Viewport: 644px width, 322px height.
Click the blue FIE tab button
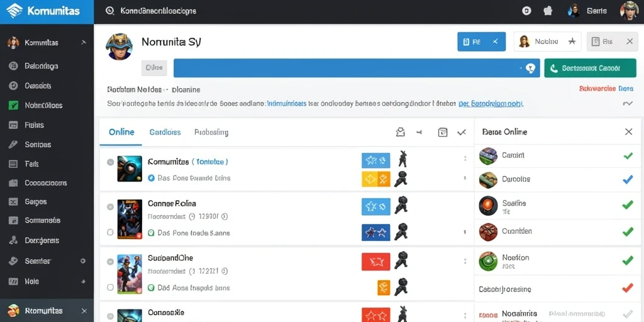click(481, 42)
